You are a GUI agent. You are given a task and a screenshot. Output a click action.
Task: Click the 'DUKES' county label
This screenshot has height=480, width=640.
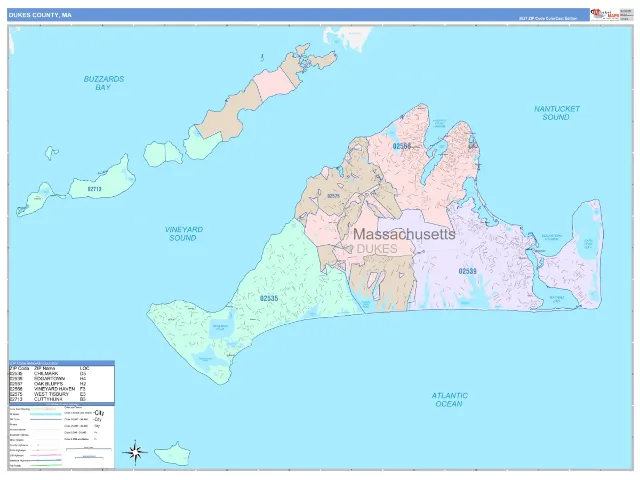point(377,249)
